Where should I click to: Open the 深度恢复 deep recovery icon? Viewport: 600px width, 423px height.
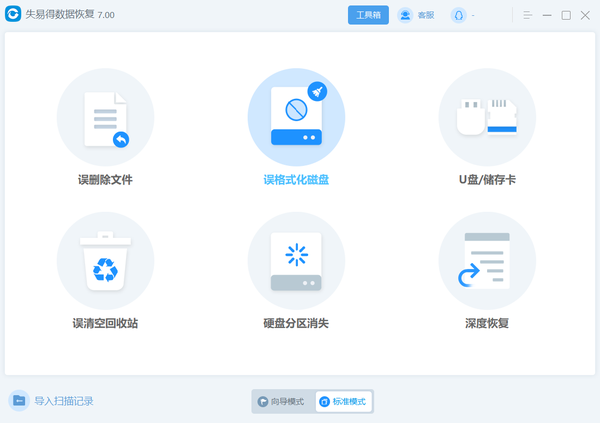[x=487, y=261]
